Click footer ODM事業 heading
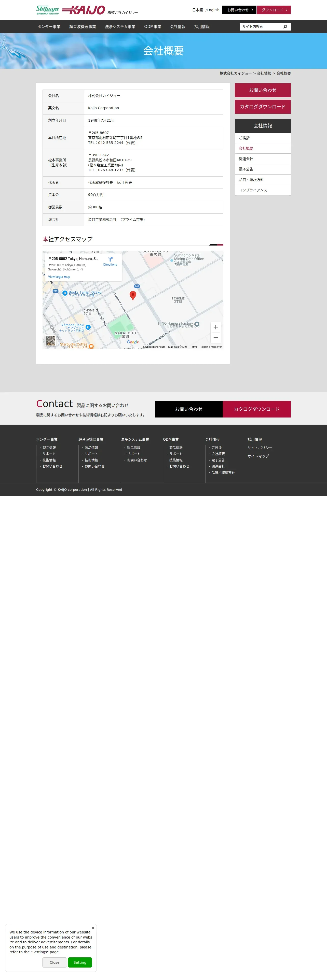Image resolution: width=327 pixels, height=980 pixels. point(171,439)
